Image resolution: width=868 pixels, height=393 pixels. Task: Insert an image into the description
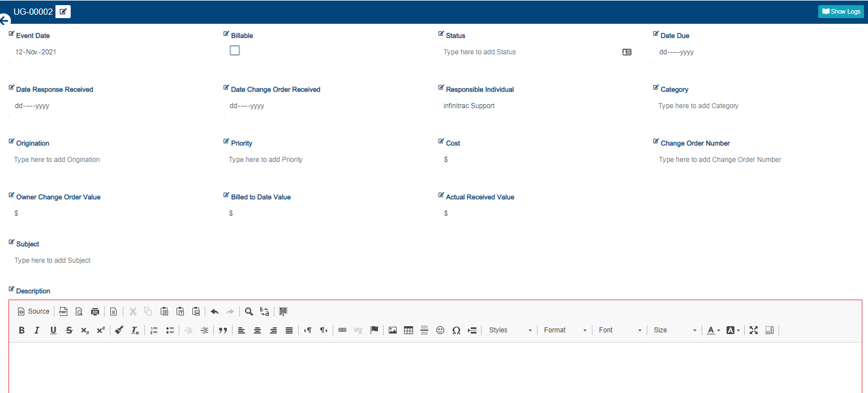click(393, 330)
